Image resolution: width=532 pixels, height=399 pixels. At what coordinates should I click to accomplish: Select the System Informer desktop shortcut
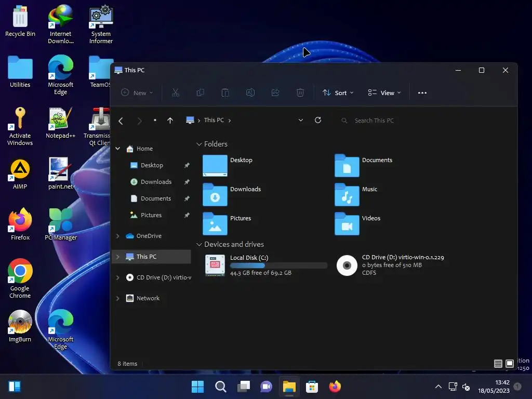tap(101, 24)
